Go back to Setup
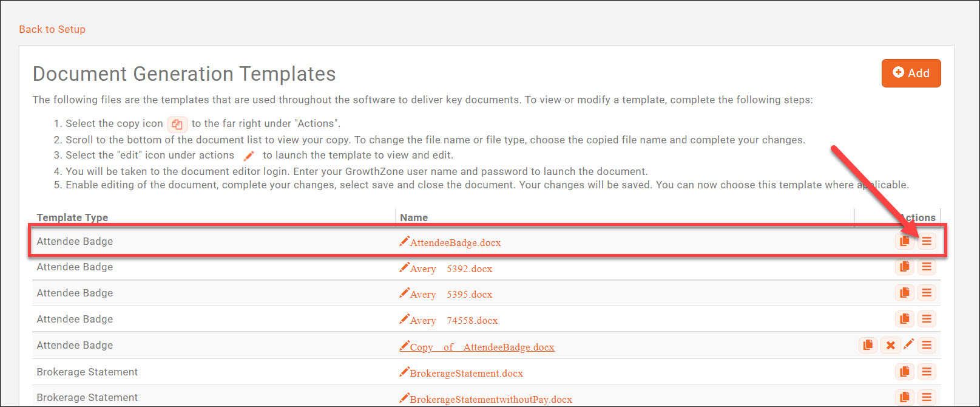 pyautogui.click(x=52, y=29)
